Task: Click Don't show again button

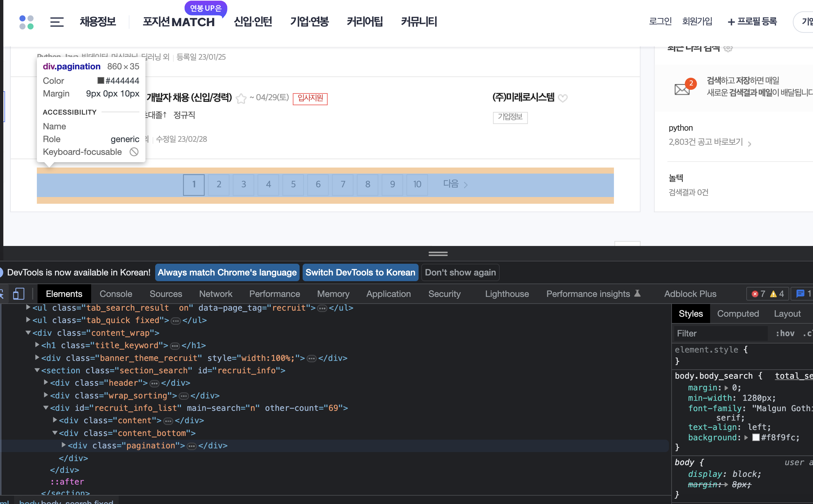Action: coord(460,272)
